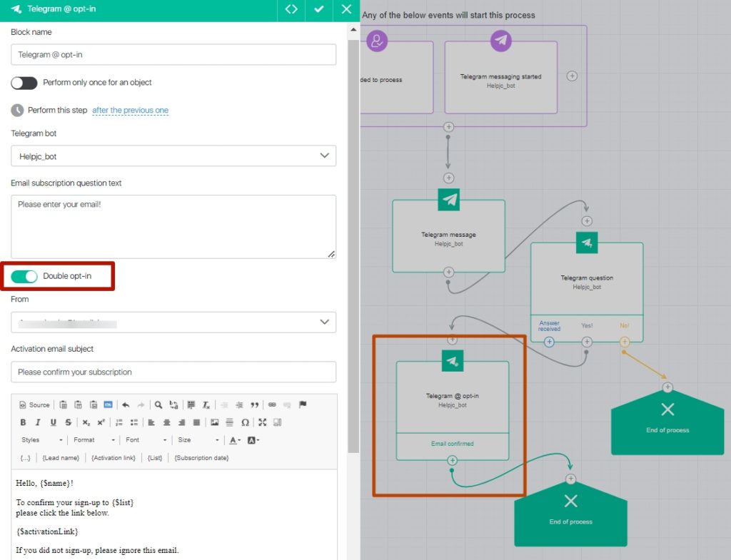This screenshot has width=731, height=560.
Task: Insert a block quote
Action: (255, 405)
